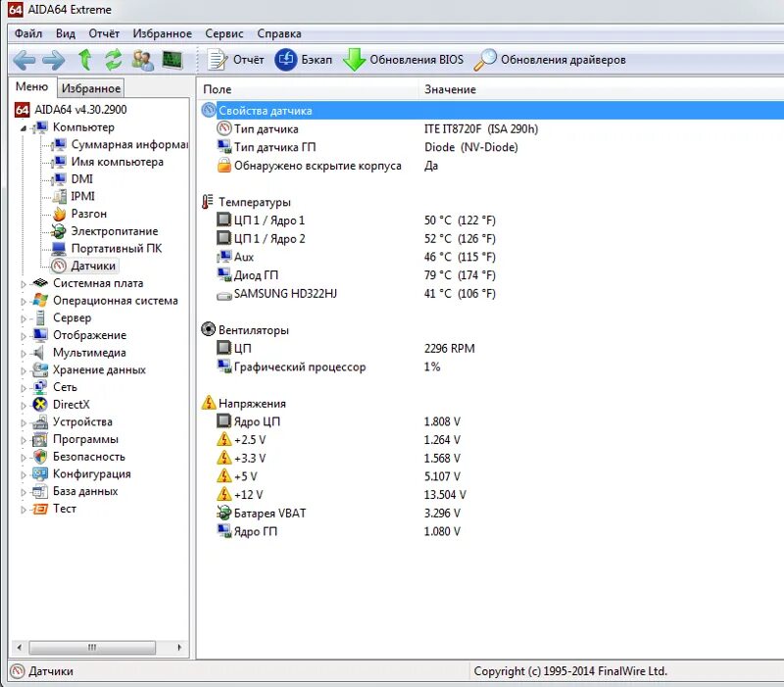
Task: Open Суммарная информация tree item
Action: click(129, 144)
